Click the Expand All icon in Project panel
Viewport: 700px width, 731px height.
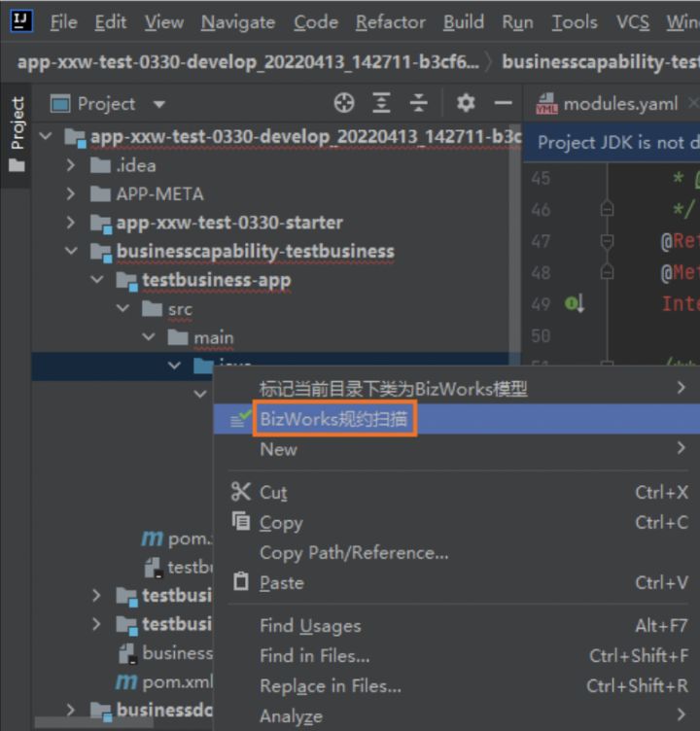click(381, 103)
